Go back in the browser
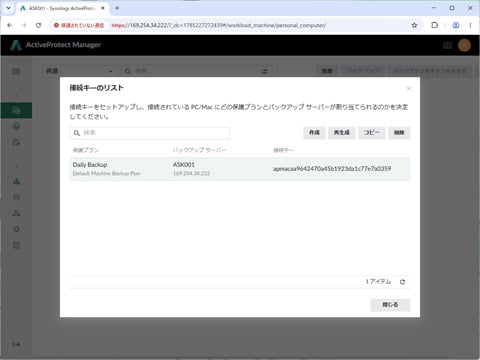The height and width of the screenshot is (360, 480). 10,25
